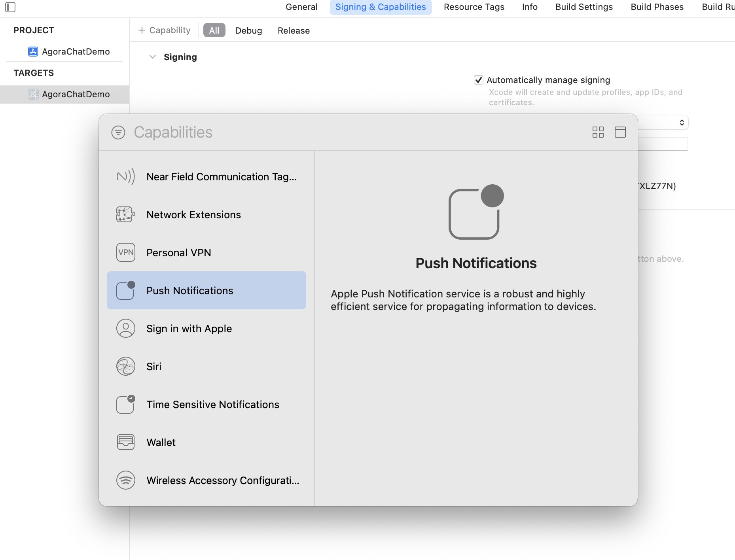Choose Wireless Accessory Configuration capability
Viewport: 735px width, 560px height.
tap(206, 480)
